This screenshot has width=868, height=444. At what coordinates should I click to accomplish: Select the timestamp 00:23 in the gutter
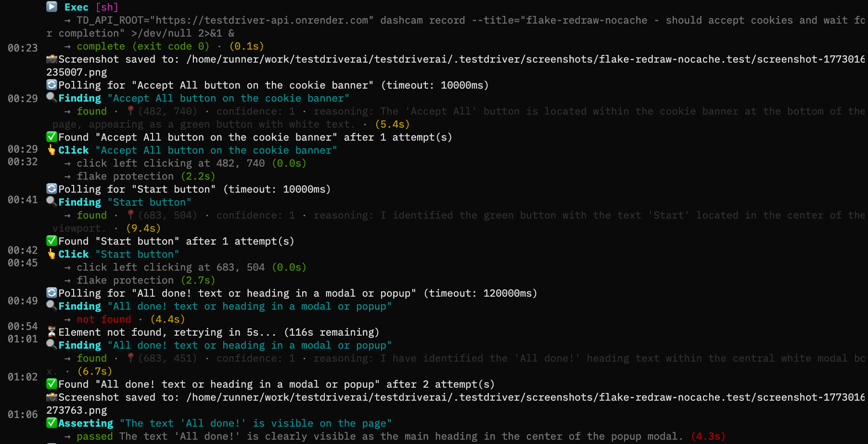click(23, 48)
